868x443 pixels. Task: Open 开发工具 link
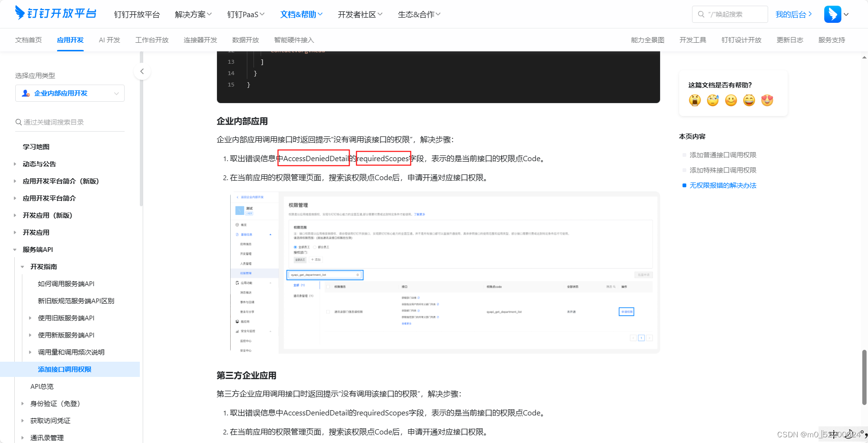point(693,40)
